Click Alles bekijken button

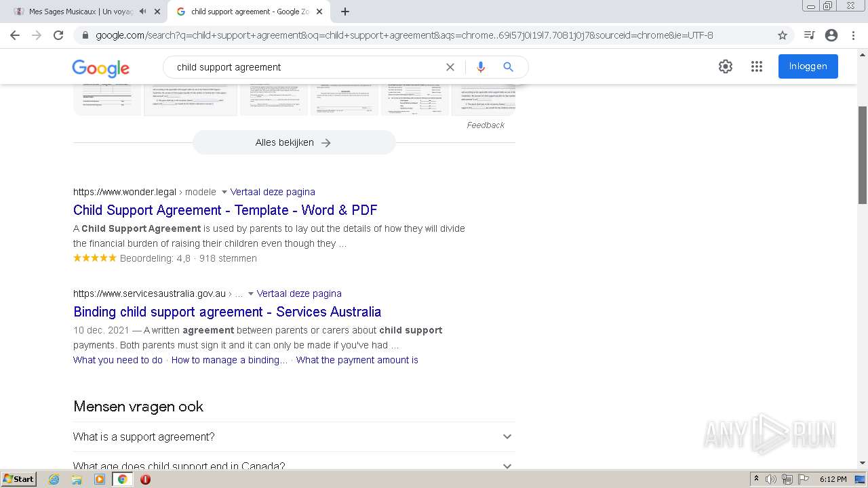(294, 142)
